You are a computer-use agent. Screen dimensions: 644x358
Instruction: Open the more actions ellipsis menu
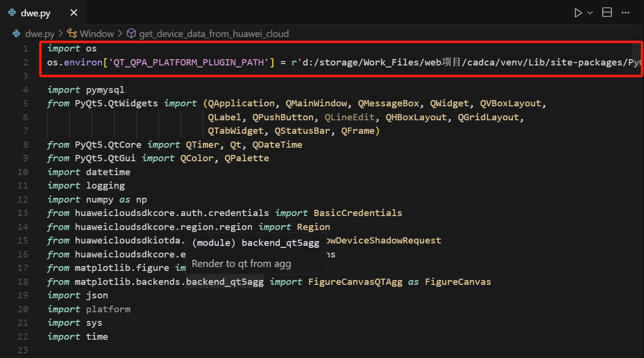[626, 12]
